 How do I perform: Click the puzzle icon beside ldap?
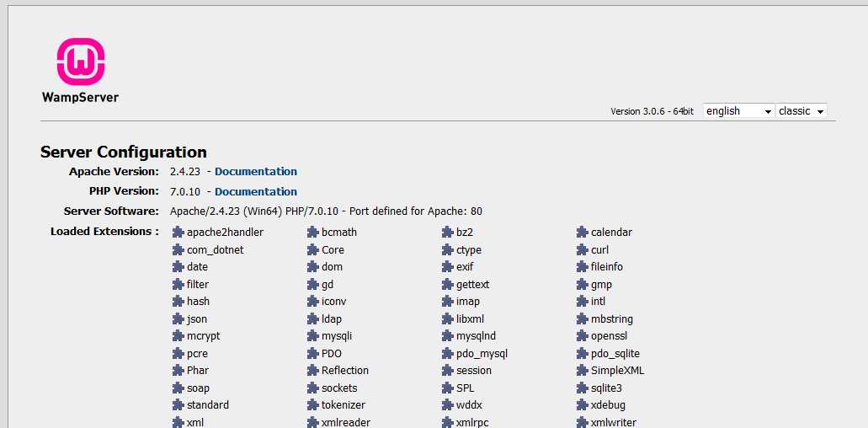[313, 319]
